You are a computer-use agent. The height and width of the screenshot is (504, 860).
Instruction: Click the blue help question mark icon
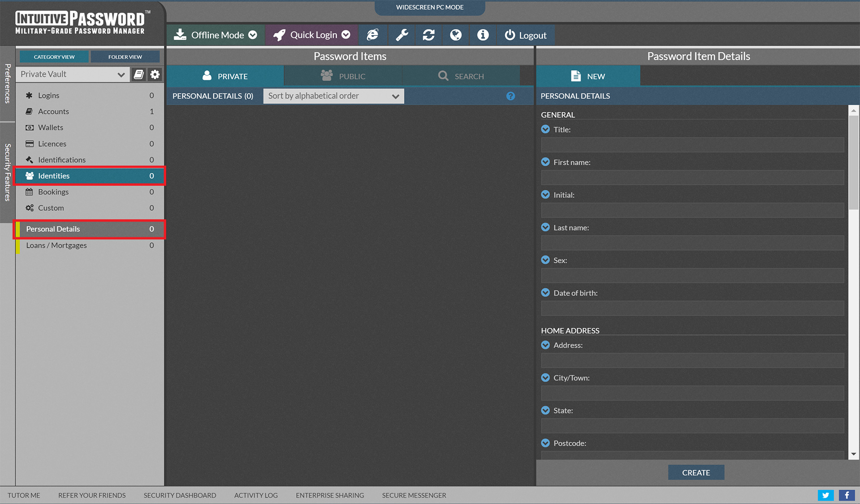[511, 96]
